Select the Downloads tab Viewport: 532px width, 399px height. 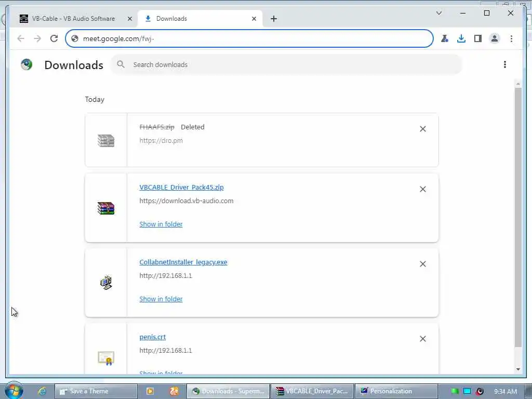(199, 19)
